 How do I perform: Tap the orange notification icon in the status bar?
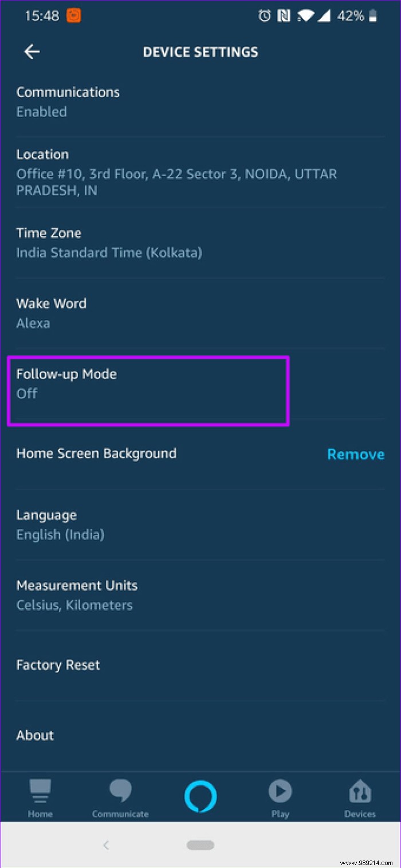(x=74, y=15)
